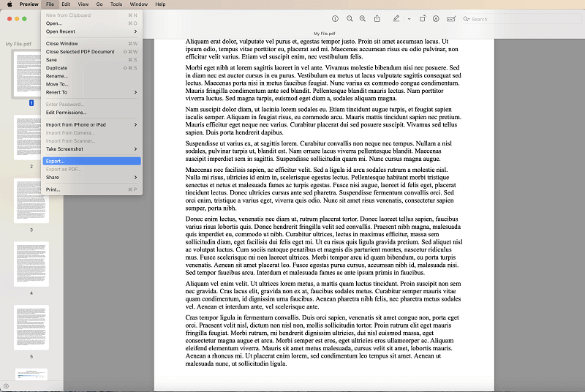Viewport: 585px width, 392px height.
Task: Click the zoom in magnifier icon
Action: (363, 18)
